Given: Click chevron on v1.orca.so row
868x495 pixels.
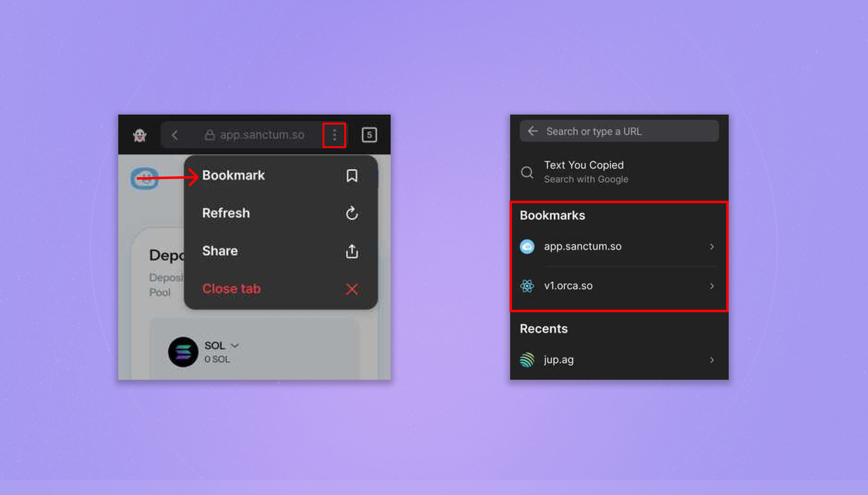Looking at the screenshot, I should click(712, 286).
